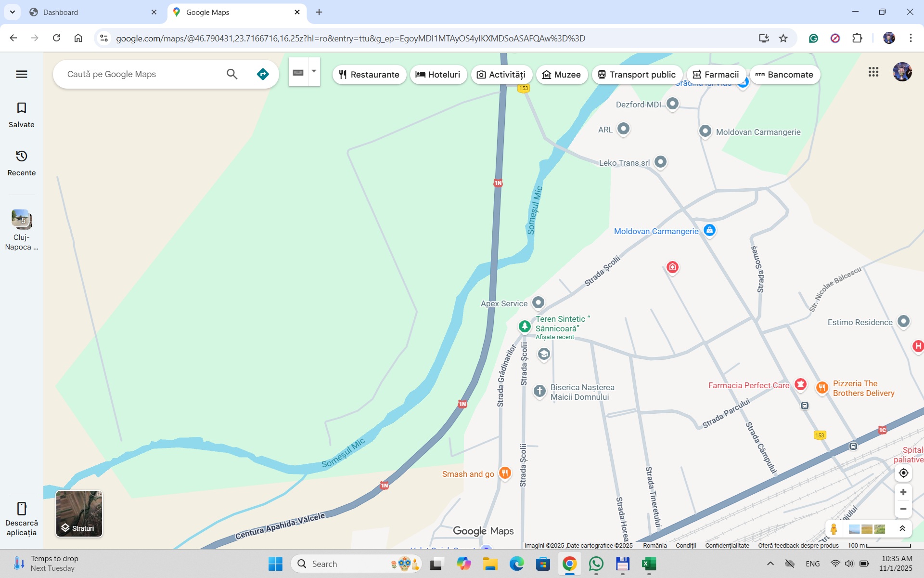This screenshot has height=578, width=924.
Task: Open the Google Maps hamburger menu
Action: tap(22, 74)
